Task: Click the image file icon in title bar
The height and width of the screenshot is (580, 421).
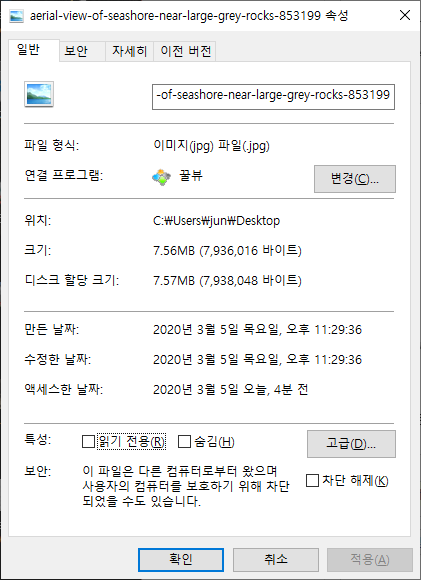Action: pyautogui.click(x=16, y=16)
